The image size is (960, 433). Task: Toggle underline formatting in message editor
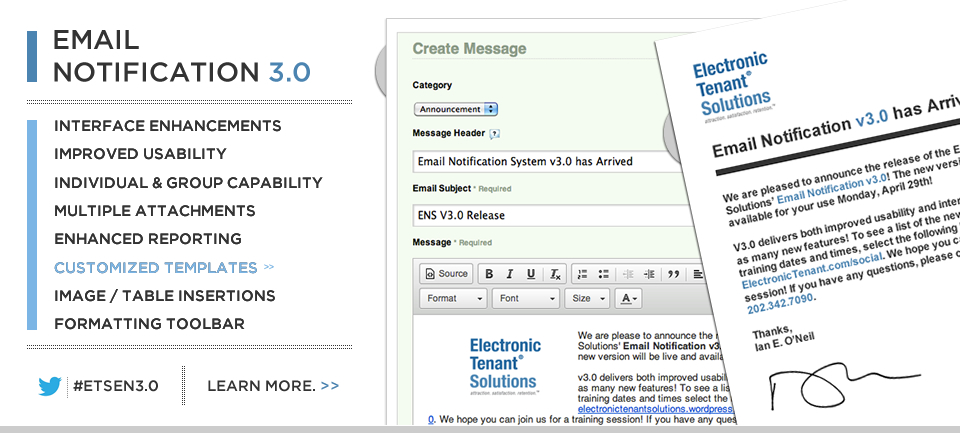tap(531, 274)
